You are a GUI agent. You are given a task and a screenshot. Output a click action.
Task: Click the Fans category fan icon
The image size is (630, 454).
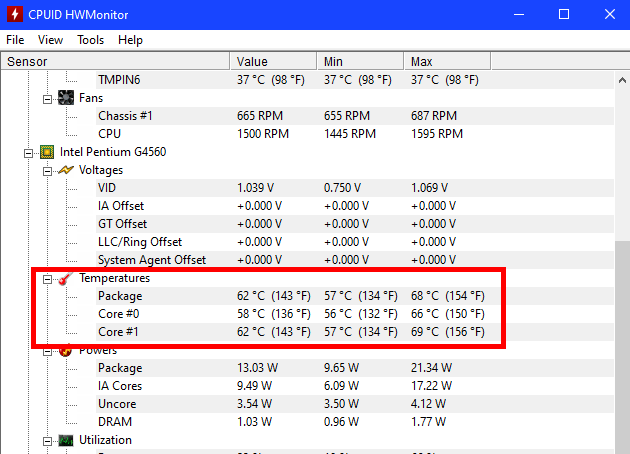(66, 98)
